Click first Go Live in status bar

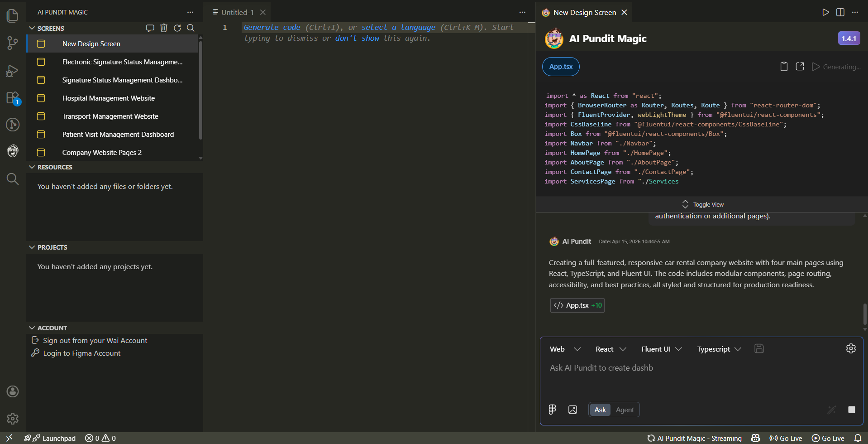point(786,438)
